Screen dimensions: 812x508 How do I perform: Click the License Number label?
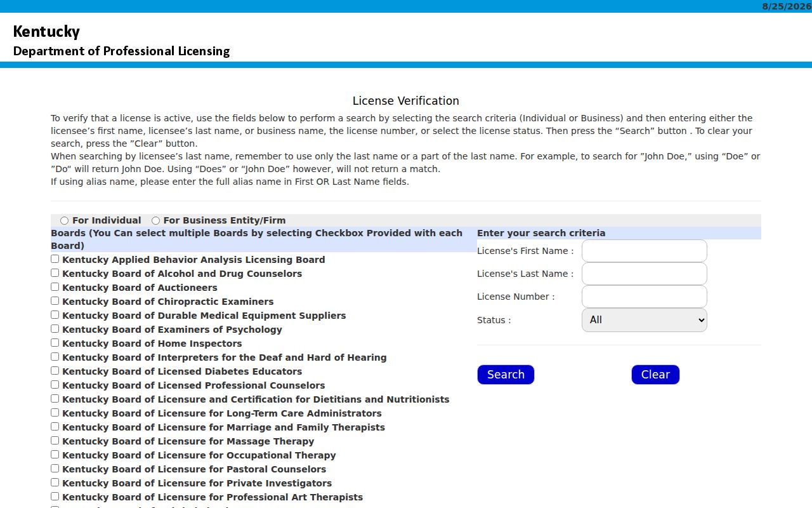(516, 297)
